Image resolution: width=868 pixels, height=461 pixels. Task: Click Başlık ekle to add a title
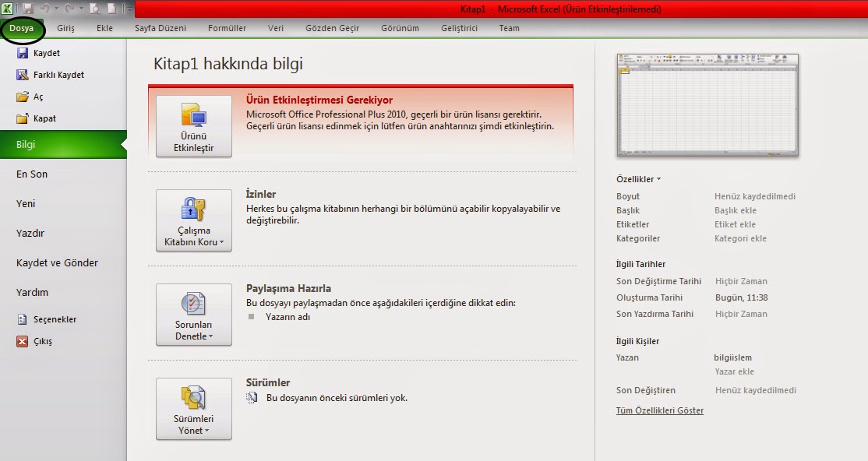(x=738, y=209)
